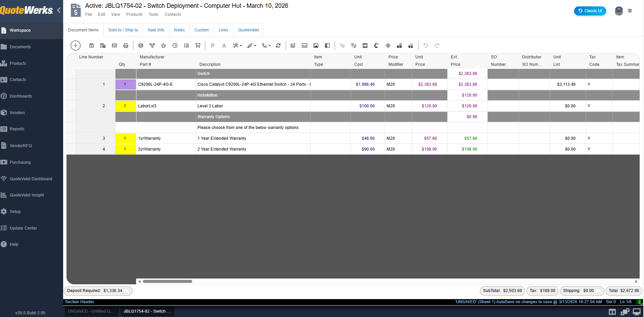This screenshot has height=317, width=644.
Task: Expand the magic wand tool dropdown
Action: [241, 46]
